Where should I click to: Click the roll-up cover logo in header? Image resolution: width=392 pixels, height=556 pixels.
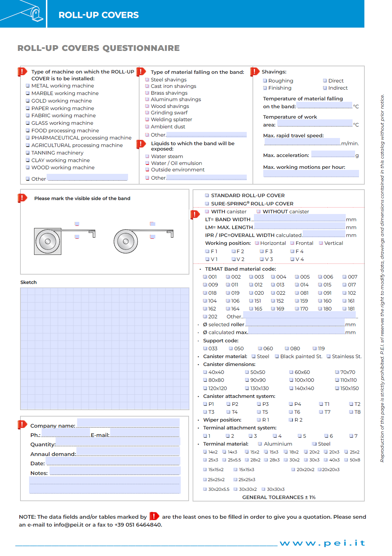[x=23, y=13]
